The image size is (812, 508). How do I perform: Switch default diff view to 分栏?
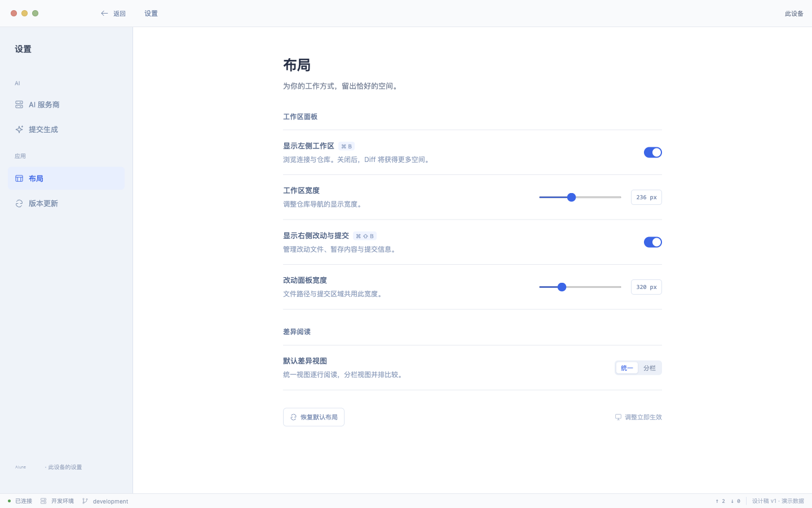650,368
